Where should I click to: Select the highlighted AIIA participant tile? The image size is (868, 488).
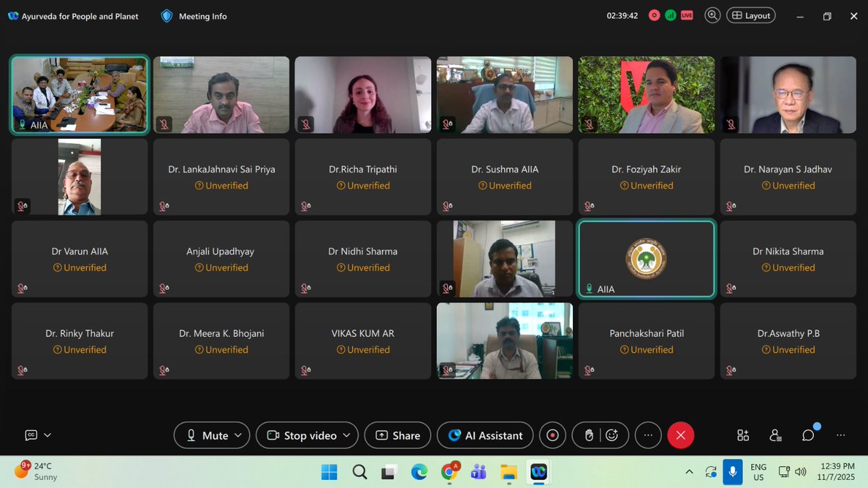click(x=646, y=259)
